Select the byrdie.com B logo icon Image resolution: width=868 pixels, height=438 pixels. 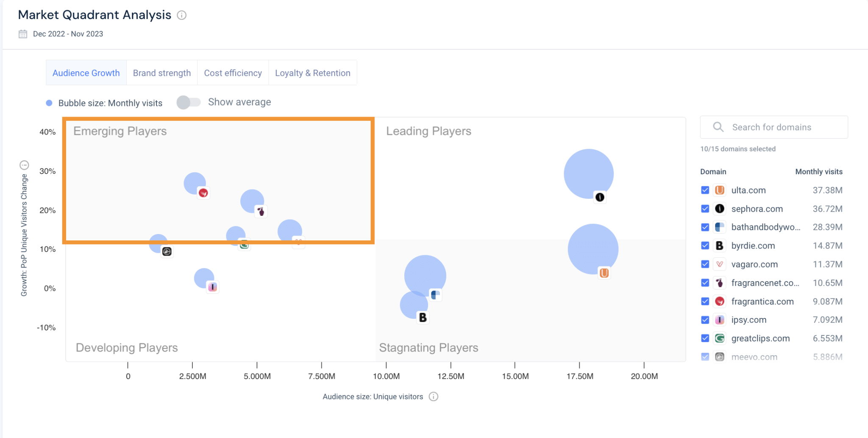pyautogui.click(x=719, y=246)
